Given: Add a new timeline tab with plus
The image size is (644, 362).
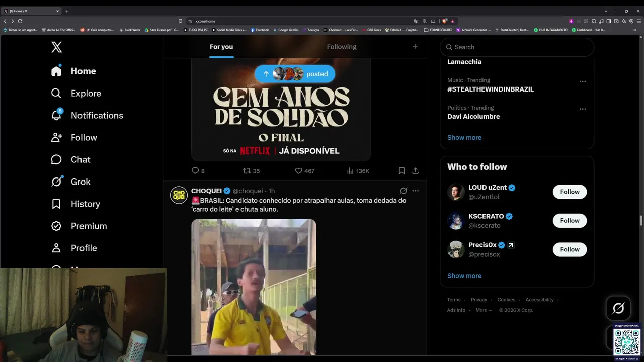Looking at the screenshot, I should [x=415, y=46].
